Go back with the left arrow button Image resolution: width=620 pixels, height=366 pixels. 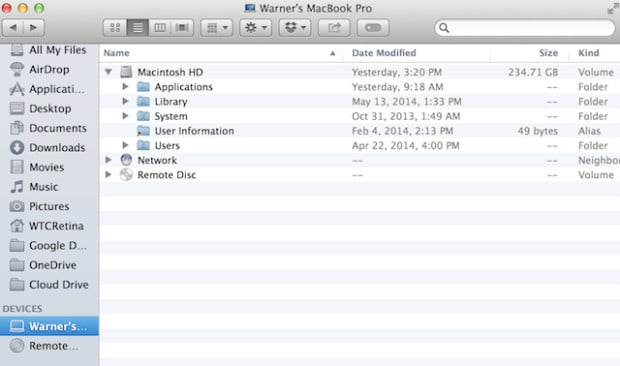click(13, 28)
